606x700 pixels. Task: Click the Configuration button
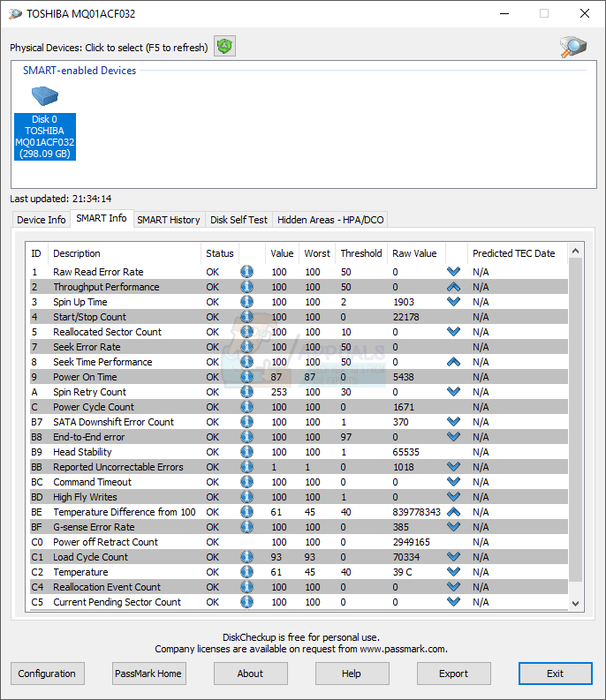pos(47,674)
